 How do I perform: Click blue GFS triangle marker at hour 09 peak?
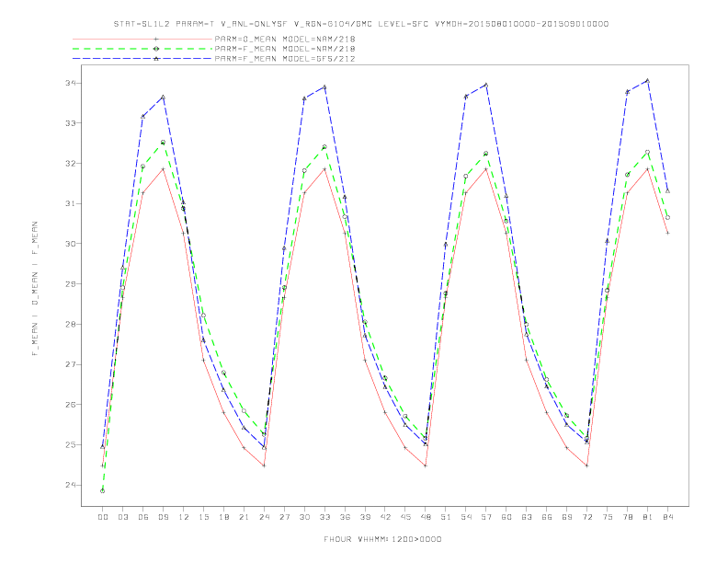(163, 98)
